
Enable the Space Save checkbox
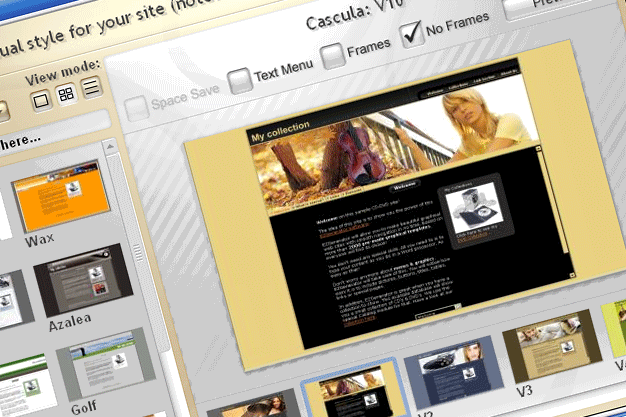pos(136,109)
